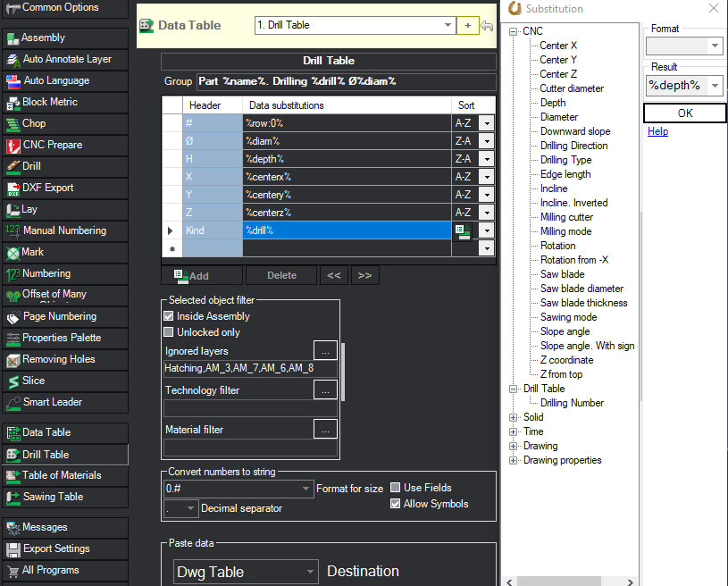Click the Delete button

tap(281, 276)
